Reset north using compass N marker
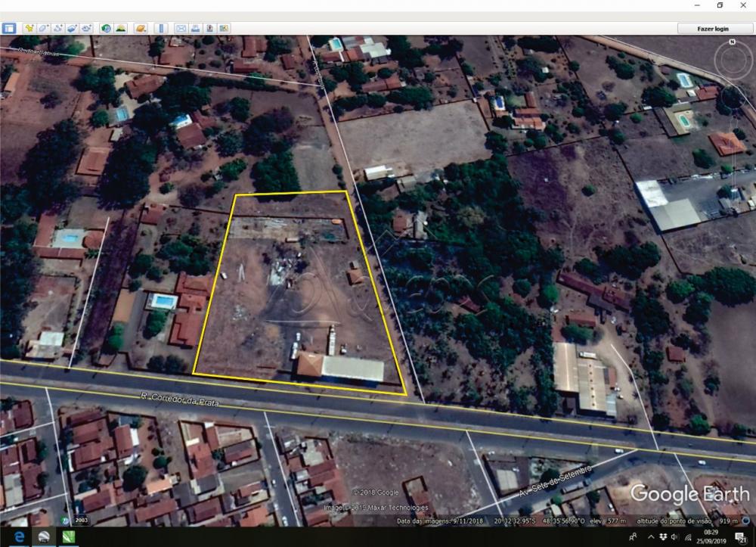756x547 pixels. pos(731,43)
